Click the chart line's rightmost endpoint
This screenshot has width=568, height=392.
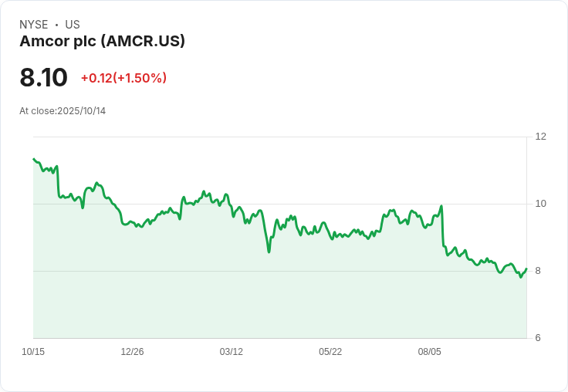[x=526, y=269]
